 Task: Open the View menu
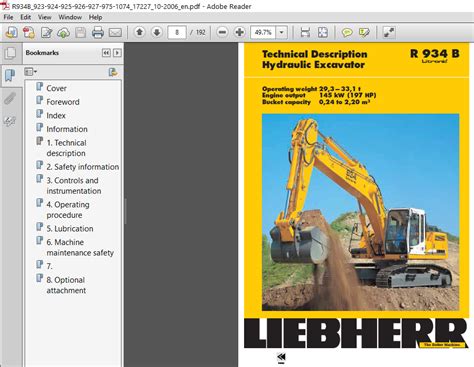44,17
